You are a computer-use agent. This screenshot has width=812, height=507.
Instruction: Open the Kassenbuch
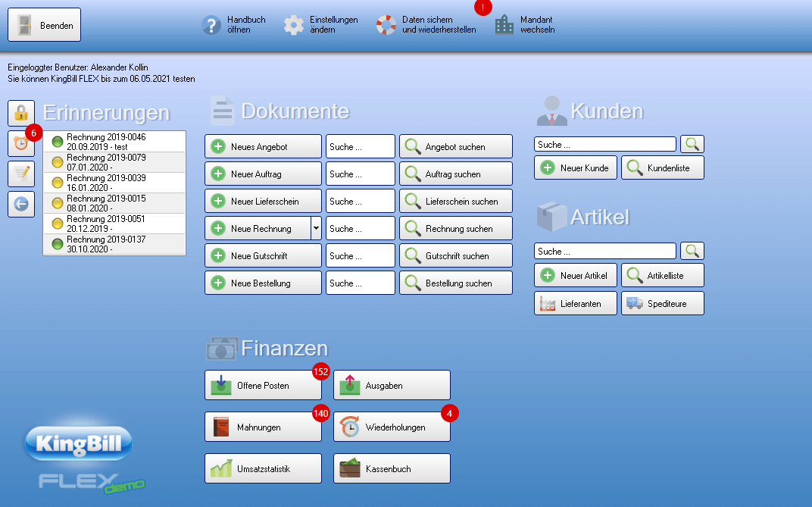point(392,468)
